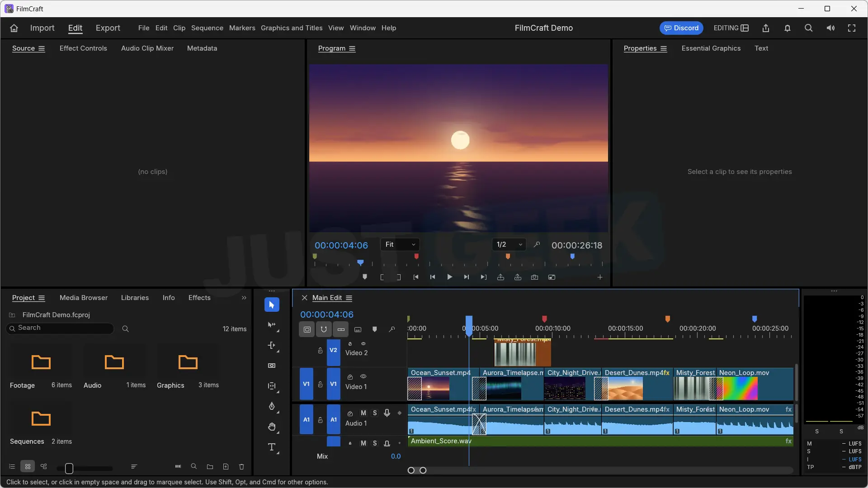Expand hidden Project panel tabs chevron
The height and width of the screenshot is (488, 868).
(244, 298)
